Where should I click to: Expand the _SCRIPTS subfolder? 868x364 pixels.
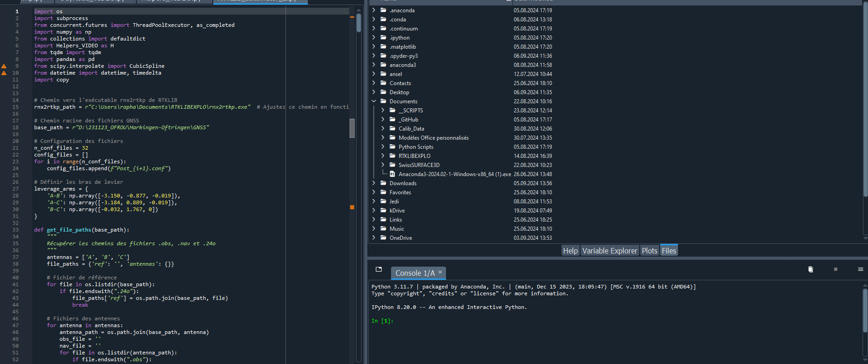(x=383, y=111)
